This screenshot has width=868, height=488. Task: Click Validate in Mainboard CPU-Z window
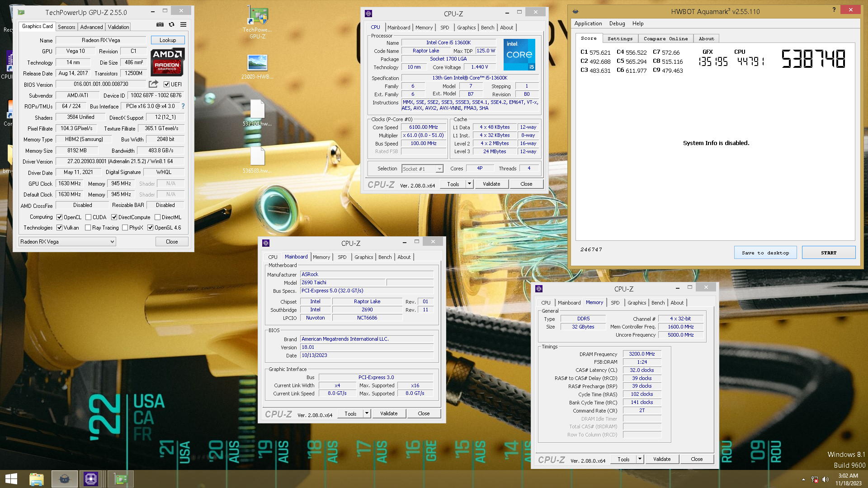(x=388, y=413)
